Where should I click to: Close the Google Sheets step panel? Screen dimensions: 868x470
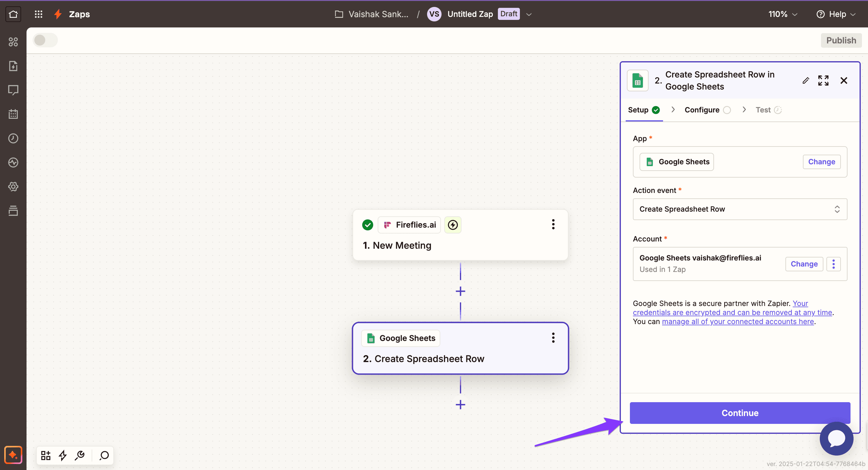point(844,80)
